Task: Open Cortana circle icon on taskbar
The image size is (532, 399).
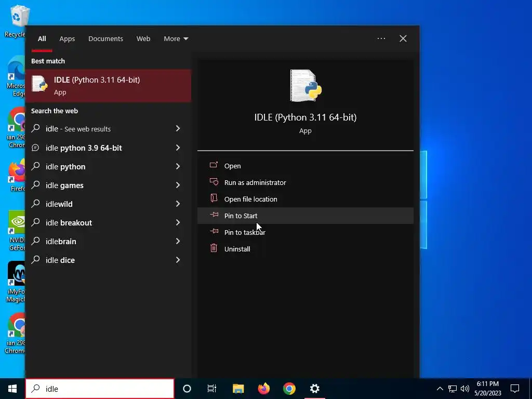Action: click(x=187, y=389)
